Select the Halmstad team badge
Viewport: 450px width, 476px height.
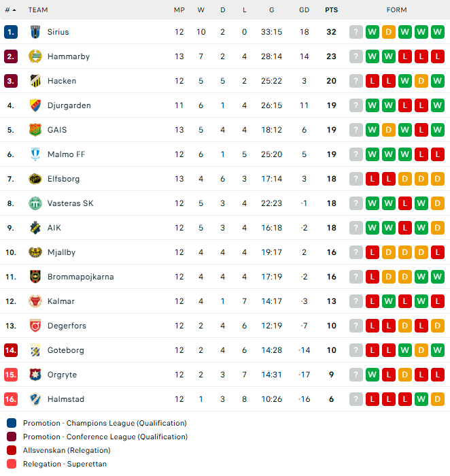coord(35,399)
